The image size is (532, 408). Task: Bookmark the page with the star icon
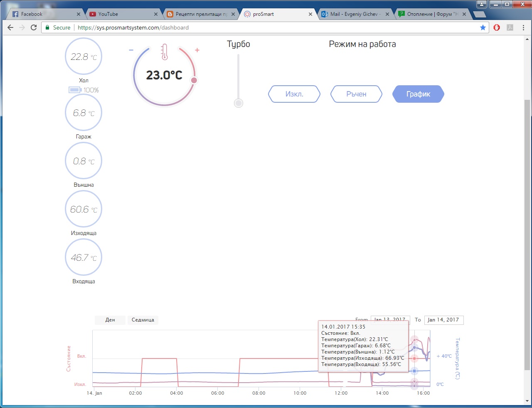[x=483, y=27]
